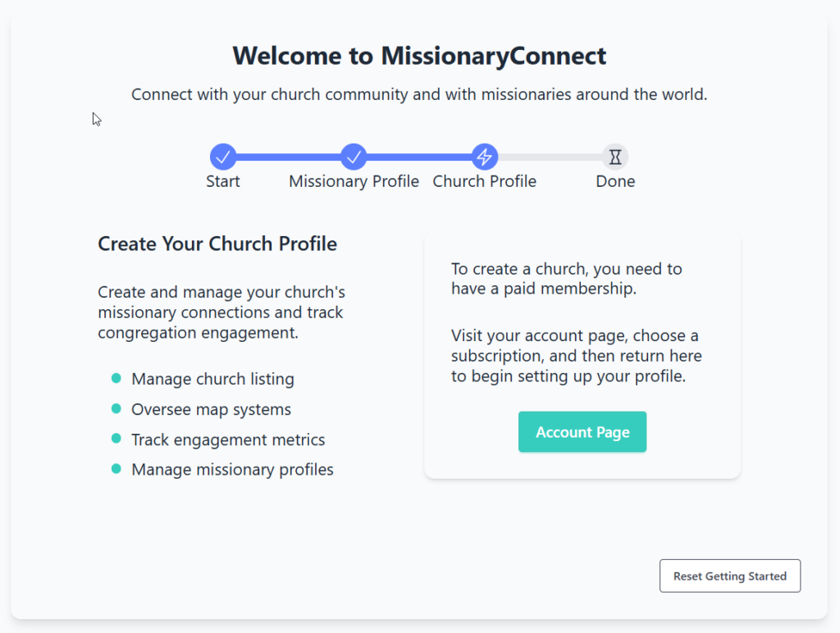Select the Missionary Profile step label

[x=354, y=181]
